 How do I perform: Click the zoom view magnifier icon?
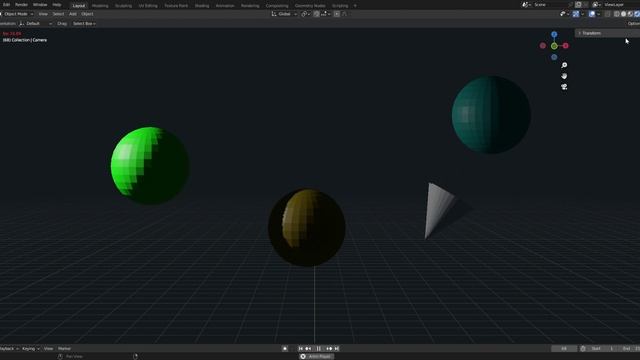tap(564, 65)
